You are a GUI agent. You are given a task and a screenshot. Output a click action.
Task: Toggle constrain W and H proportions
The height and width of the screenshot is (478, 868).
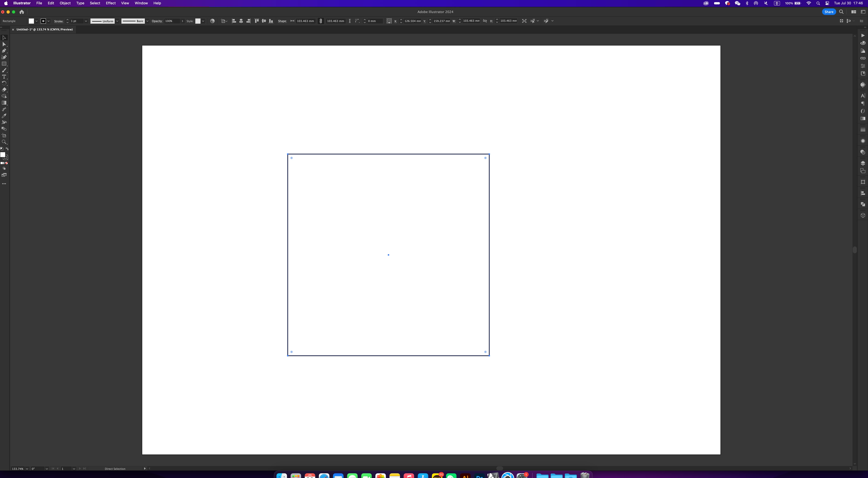click(485, 21)
